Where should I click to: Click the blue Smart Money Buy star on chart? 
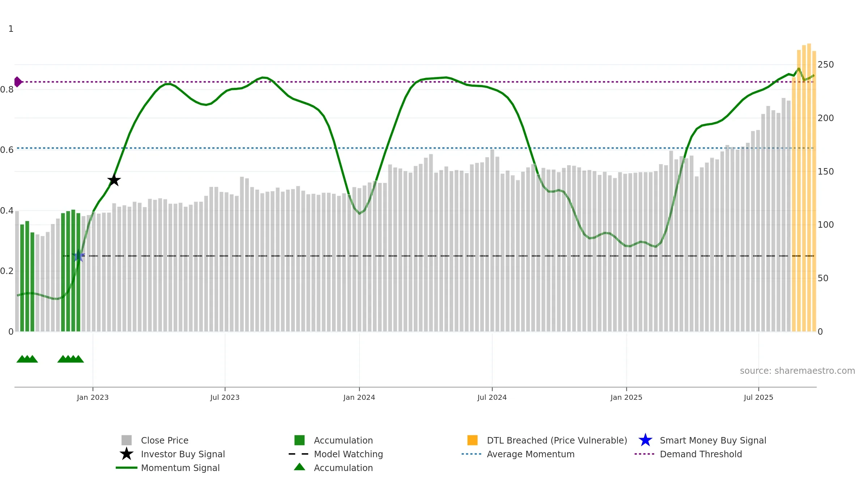78,256
